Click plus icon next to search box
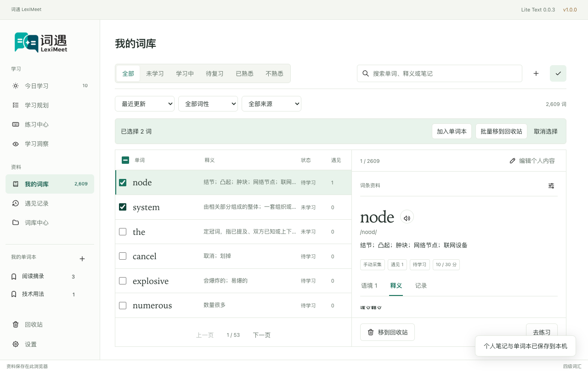 click(x=536, y=73)
